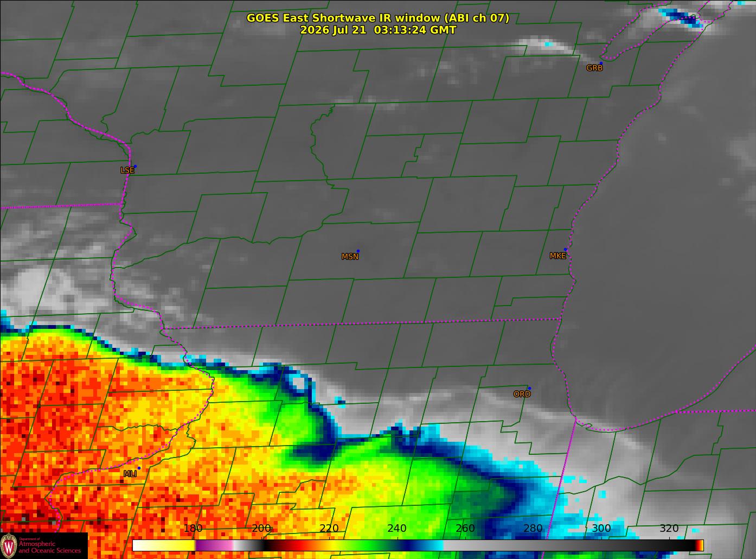Click the ORD station label
The height and width of the screenshot is (559, 756).
click(522, 394)
